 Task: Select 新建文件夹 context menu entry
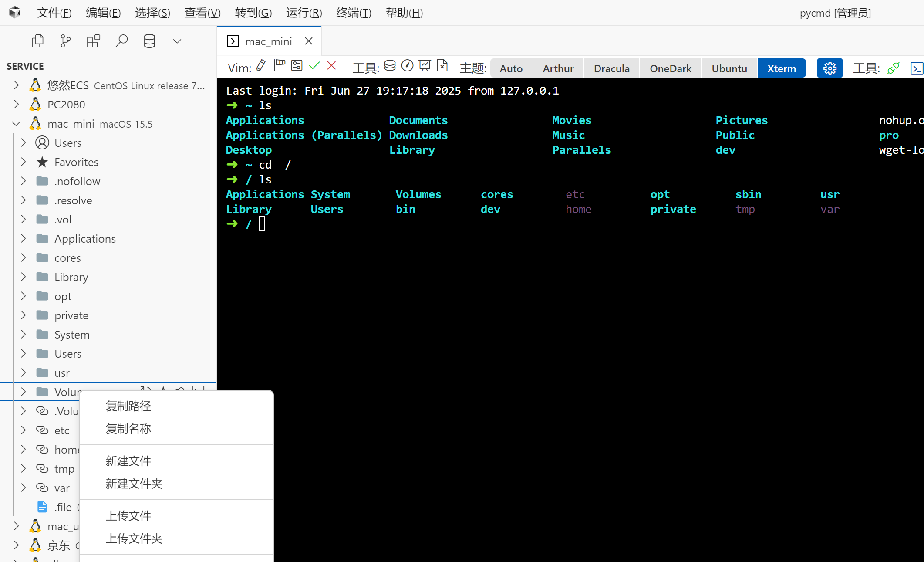pyautogui.click(x=134, y=484)
